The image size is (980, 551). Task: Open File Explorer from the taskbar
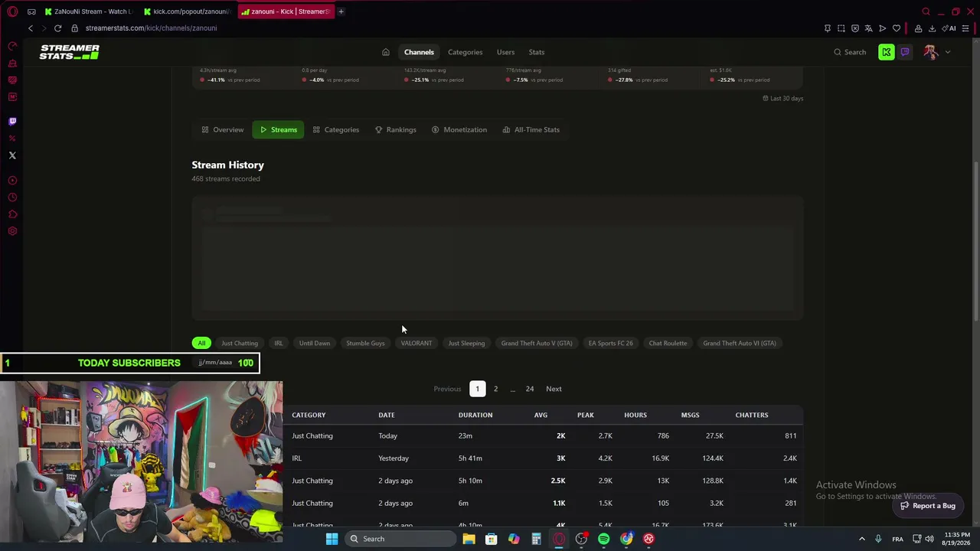pyautogui.click(x=469, y=539)
